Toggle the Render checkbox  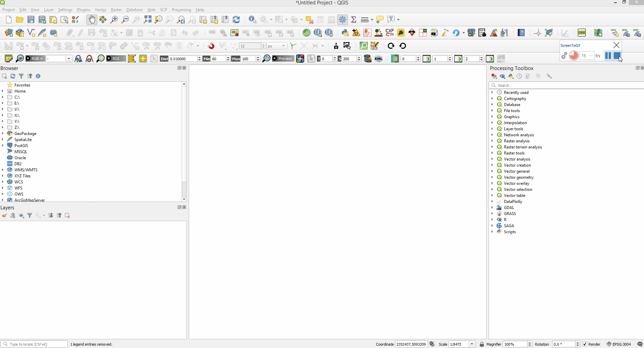[585, 344]
